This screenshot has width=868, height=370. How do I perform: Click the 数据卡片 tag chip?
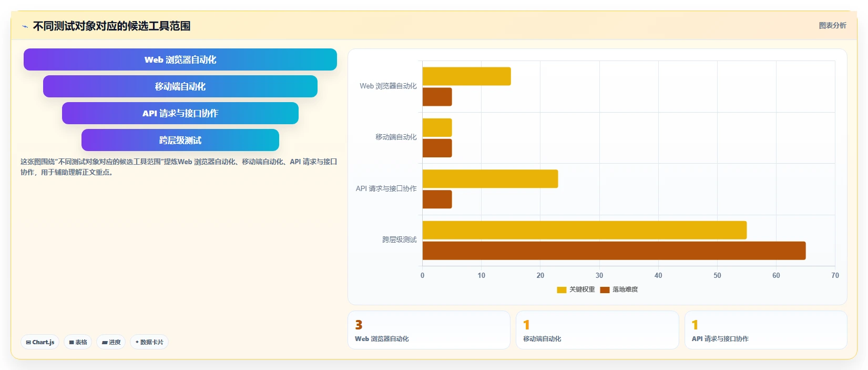[149, 342]
